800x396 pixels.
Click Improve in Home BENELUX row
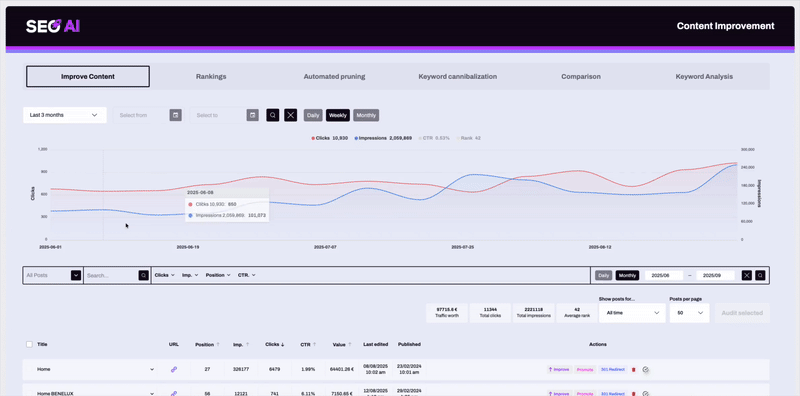[x=559, y=393]
